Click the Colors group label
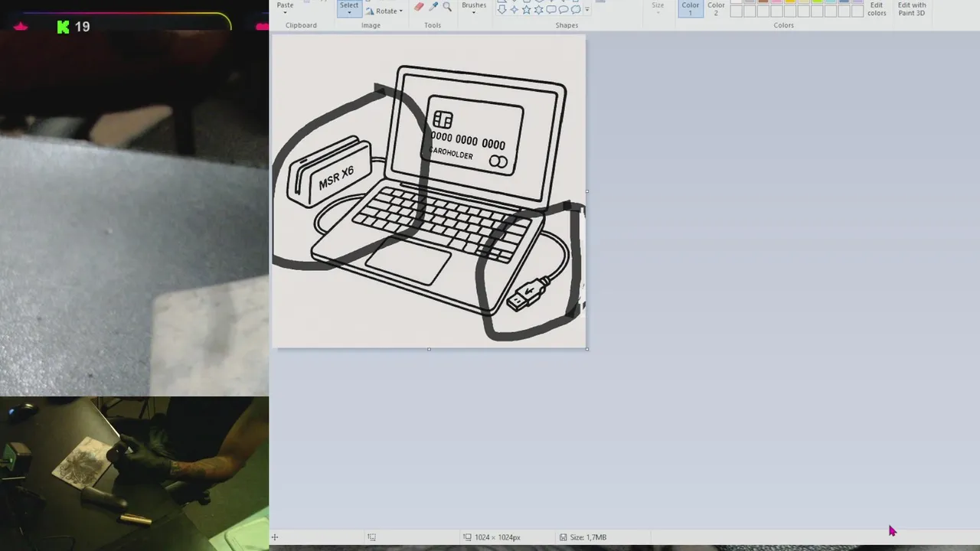The image size is (980, 551). tap(783, 25)
